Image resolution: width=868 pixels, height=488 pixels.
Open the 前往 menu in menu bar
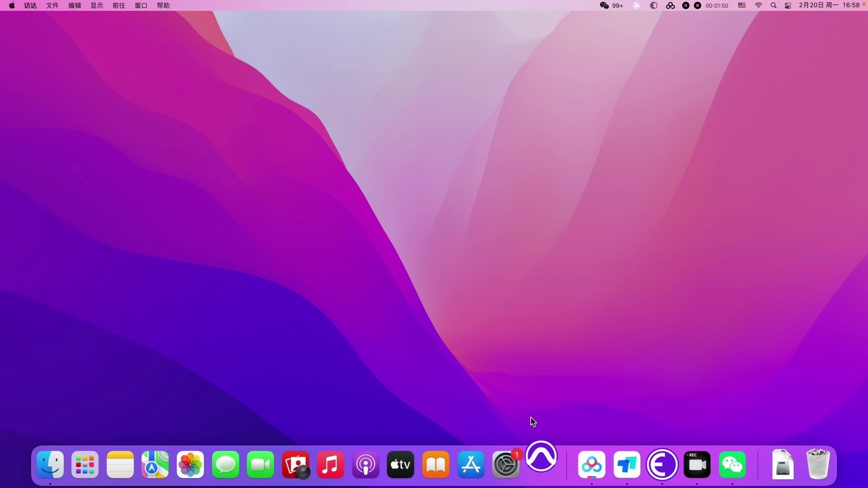click(119, 5)
